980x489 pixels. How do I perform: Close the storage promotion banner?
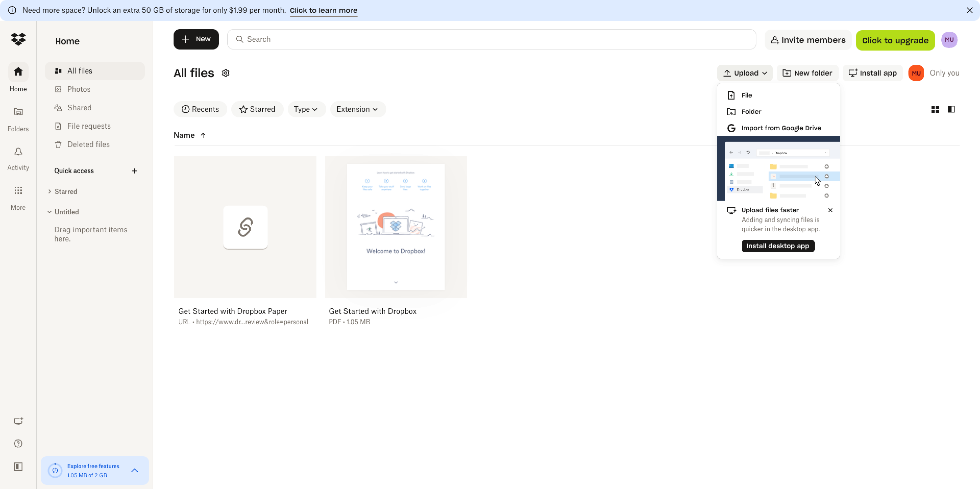[970, 10]
